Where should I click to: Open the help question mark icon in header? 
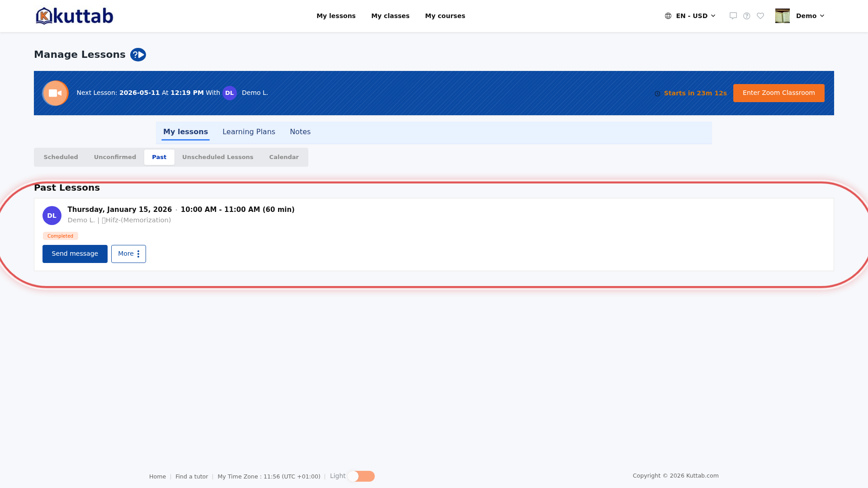coord(747,16)
